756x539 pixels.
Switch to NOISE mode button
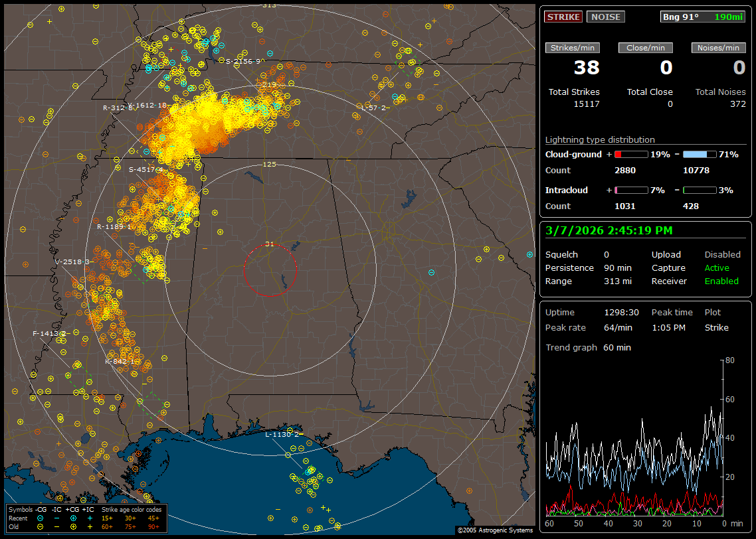[605, 17]
